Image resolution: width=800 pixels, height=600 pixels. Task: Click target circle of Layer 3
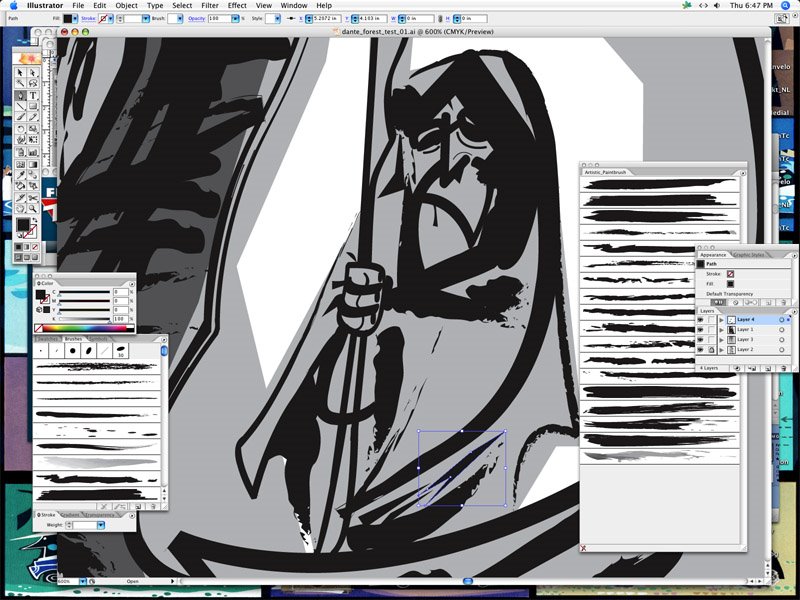(x=782, y=340)
